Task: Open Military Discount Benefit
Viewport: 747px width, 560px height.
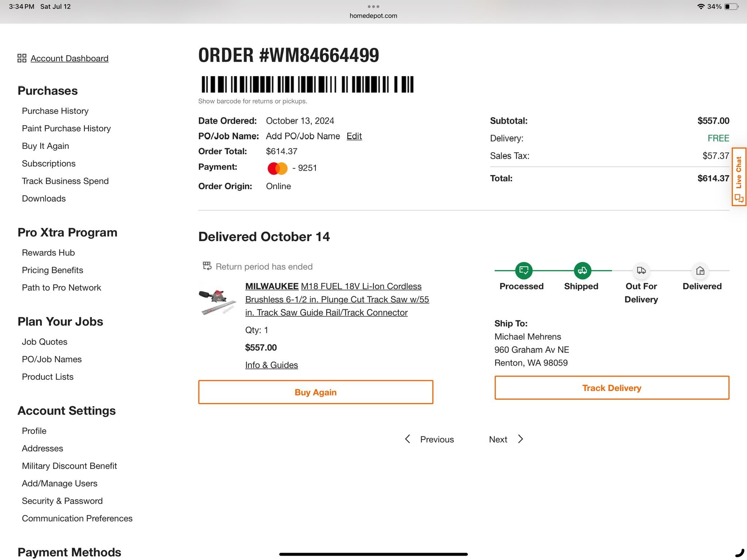Action: (69, 466)
